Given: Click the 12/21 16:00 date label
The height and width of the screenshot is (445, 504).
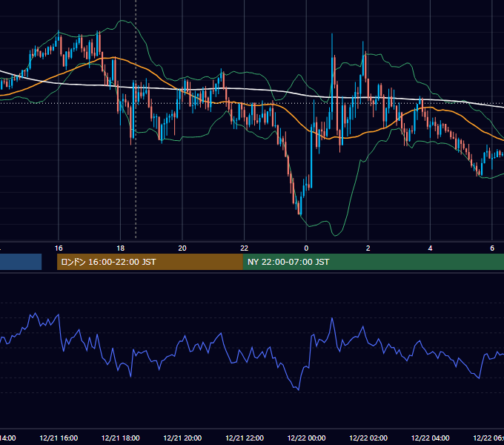Looking at the screenshot, I should click(x=59, y=438).
